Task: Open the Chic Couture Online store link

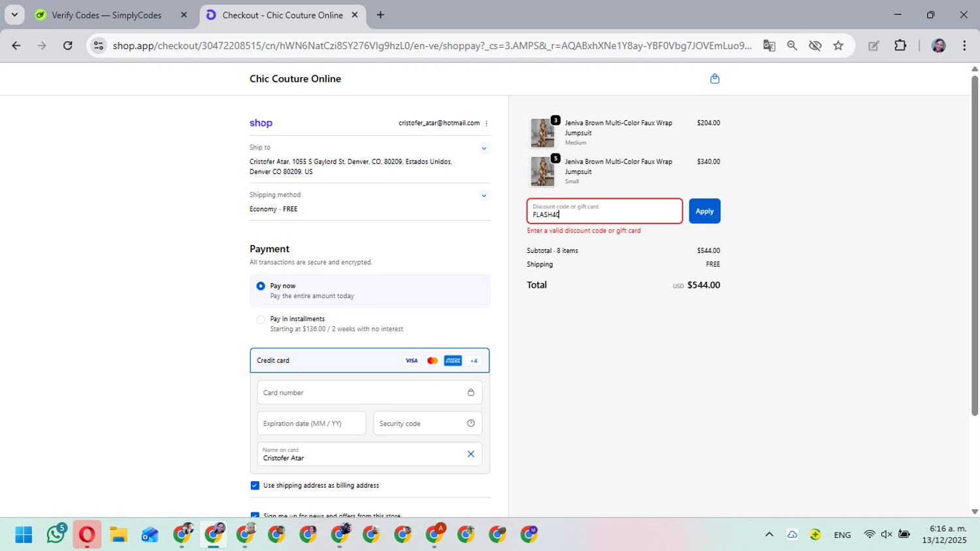Action: click(x=295, y=78)
